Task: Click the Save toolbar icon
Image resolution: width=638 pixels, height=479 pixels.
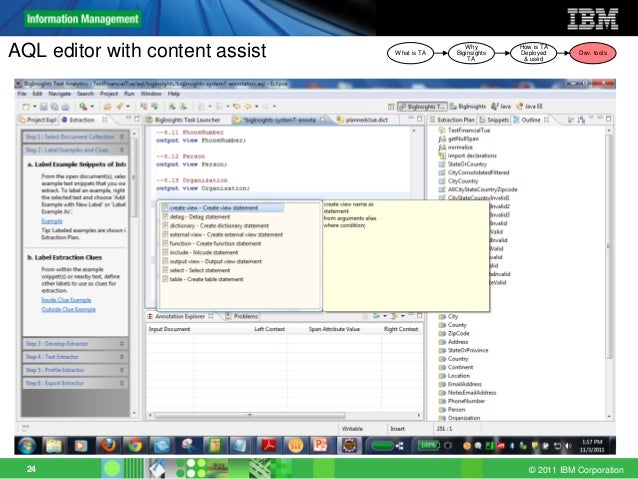Action: [x=44, y=106]
